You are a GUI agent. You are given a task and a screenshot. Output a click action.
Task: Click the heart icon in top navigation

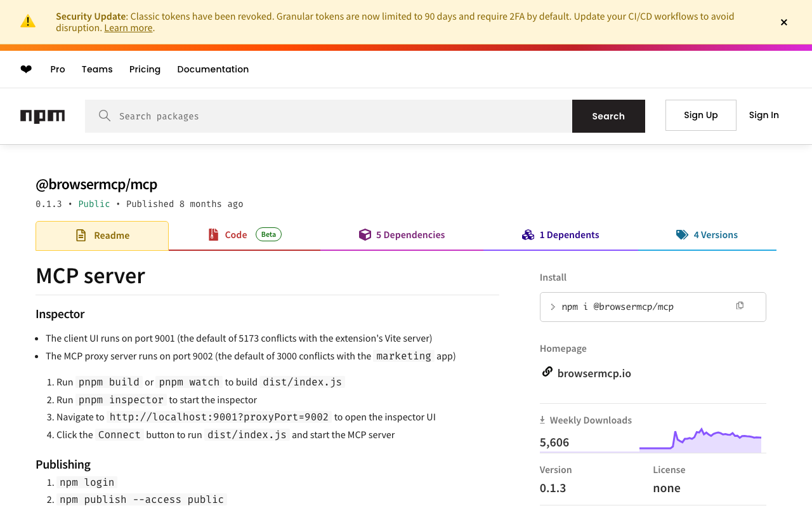click(26, 69)
